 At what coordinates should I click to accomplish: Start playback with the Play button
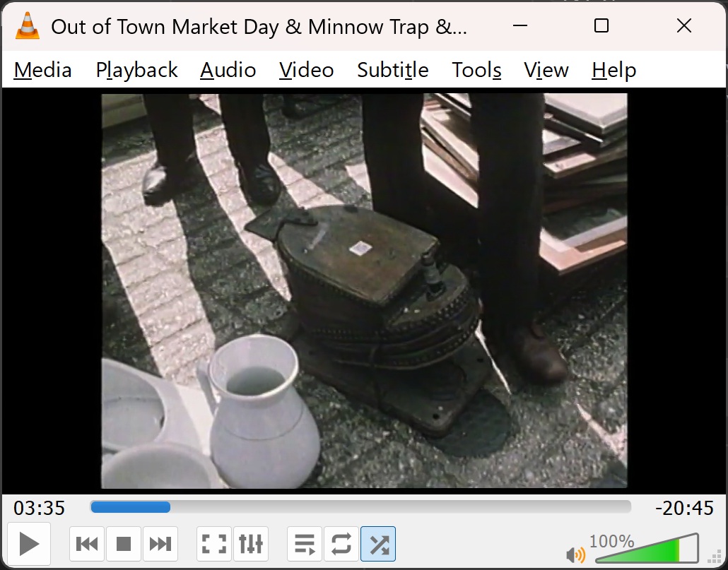(29, 544)
